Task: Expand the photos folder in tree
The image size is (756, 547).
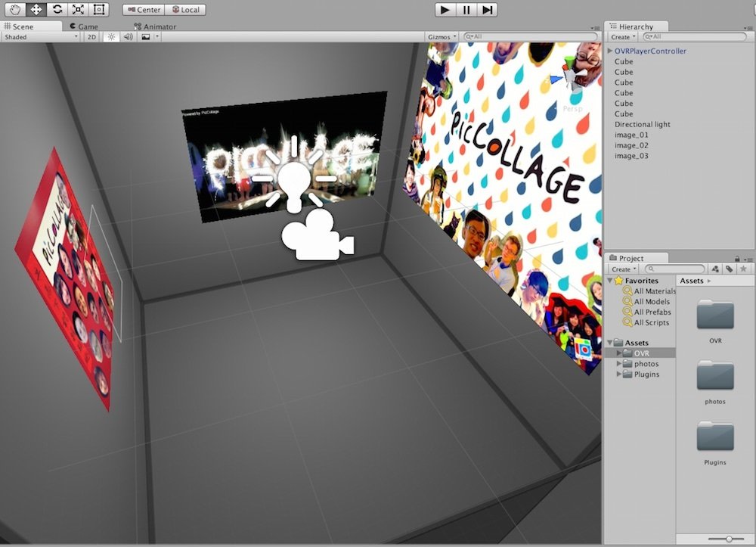Action: 619,364
